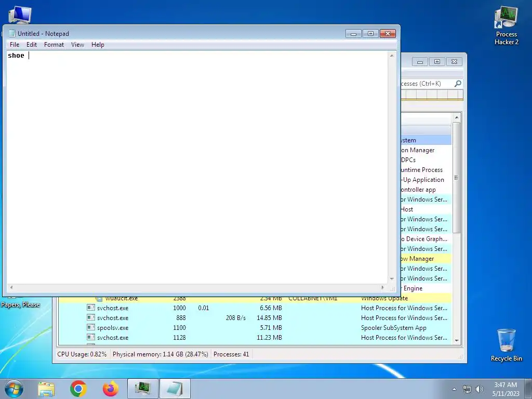
Task: Switch to Process Hacker taskbar button
Action: [x=143, y=389]
